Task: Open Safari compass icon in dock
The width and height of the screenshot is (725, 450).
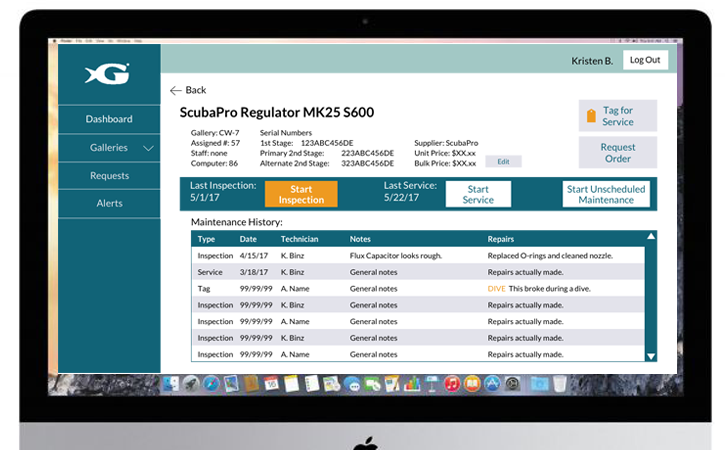Action: click(211, 384)
